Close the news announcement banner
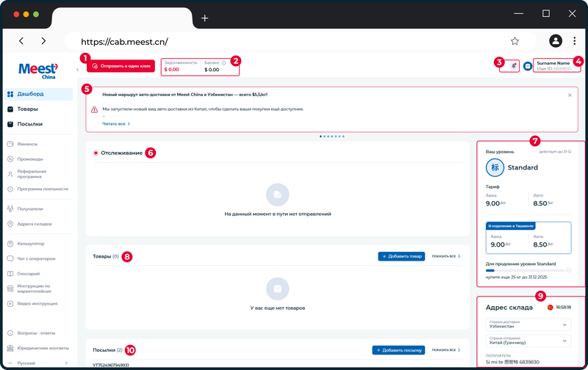Viewport: 588px width, 370px height. pyautogui.click(x=570, y=95)
